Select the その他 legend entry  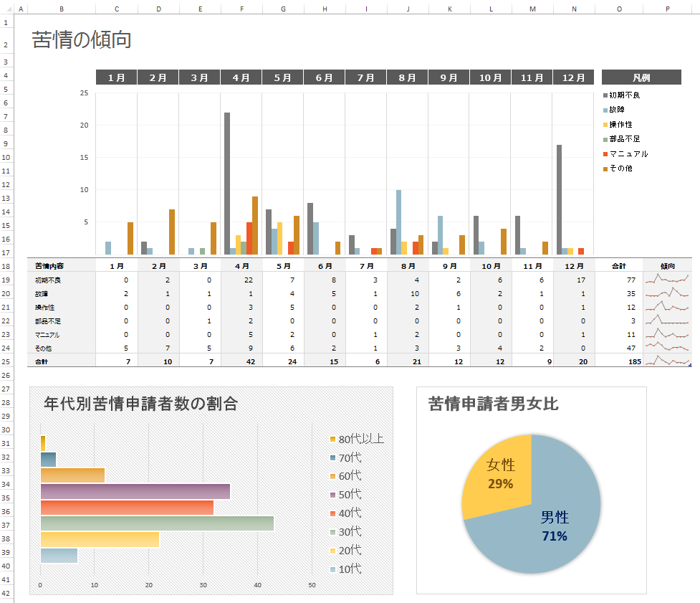coord(618,168)
